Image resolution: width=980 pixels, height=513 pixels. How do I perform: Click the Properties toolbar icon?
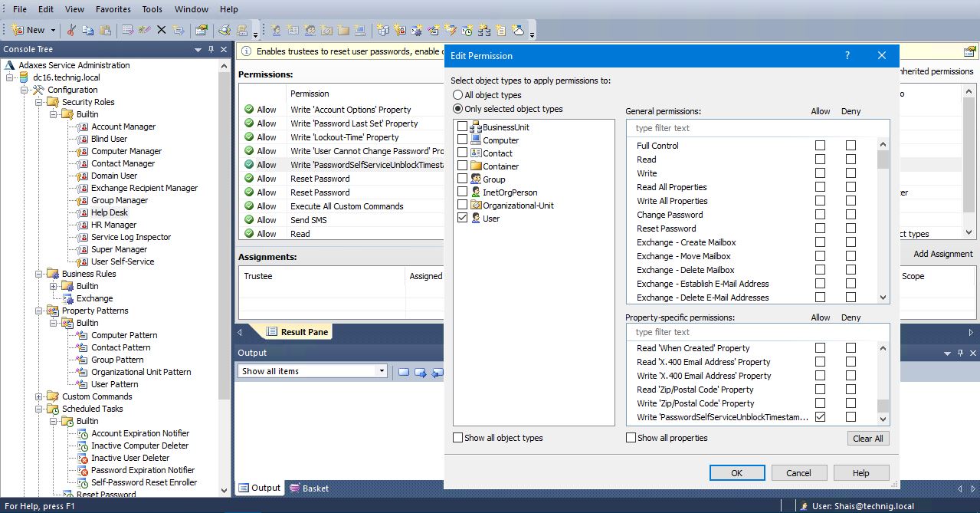pyautogui.click(x=202, y=30)
